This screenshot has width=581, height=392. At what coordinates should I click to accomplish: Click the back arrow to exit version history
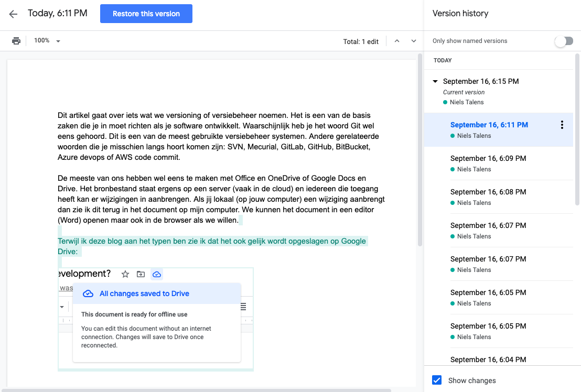click(13, 14)
